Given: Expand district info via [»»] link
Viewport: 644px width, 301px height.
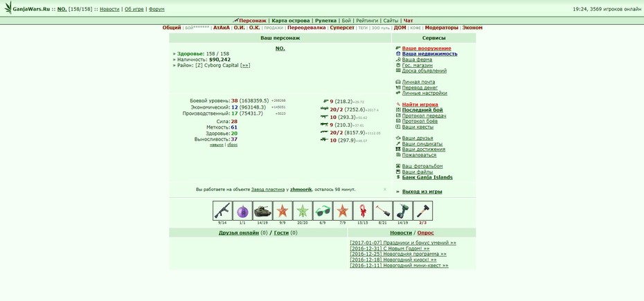Looking at the screenshot, I should point(245,65).
